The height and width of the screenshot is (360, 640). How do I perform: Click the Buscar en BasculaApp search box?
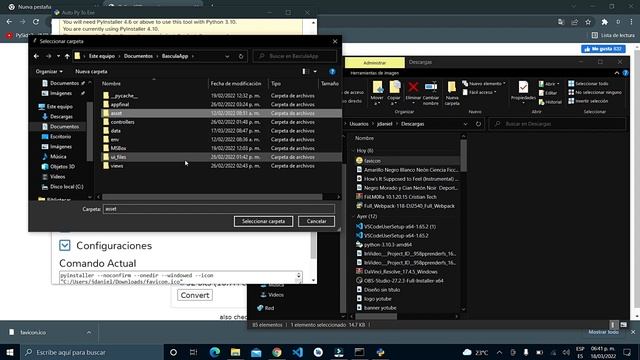click(x=295, y=56)
